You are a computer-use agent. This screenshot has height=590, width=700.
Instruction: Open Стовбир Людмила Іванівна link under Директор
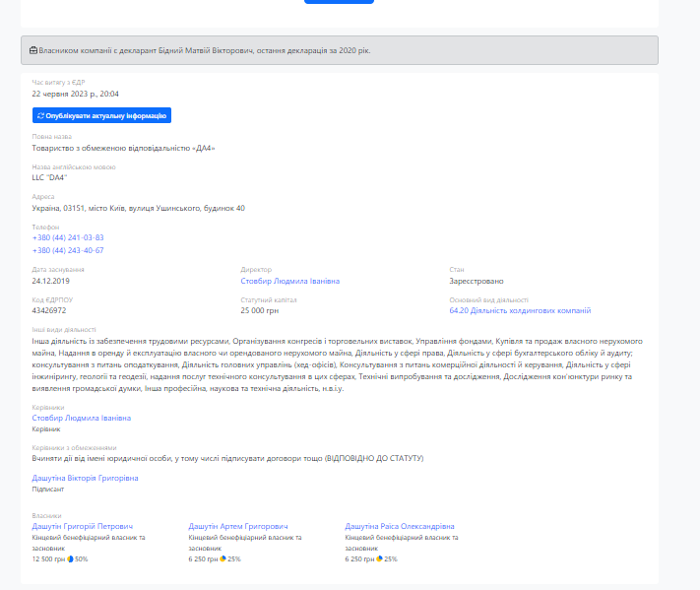pyautogui.click(x=289, y=281)
